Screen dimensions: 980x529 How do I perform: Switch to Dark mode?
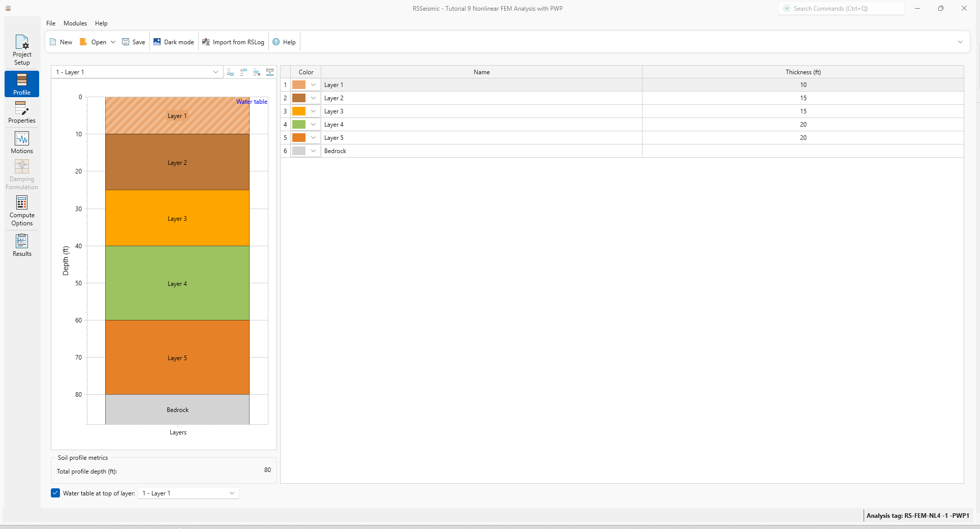(x=174, y=42)
